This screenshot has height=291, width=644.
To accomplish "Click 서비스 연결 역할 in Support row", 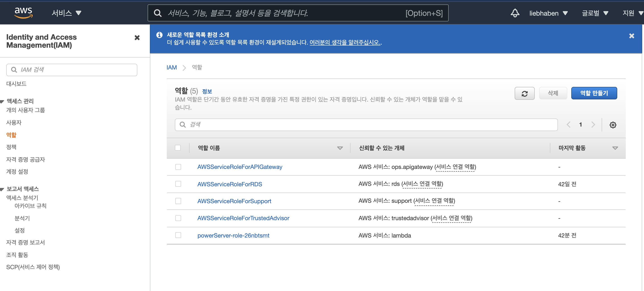I will click(x=434, y=201).
